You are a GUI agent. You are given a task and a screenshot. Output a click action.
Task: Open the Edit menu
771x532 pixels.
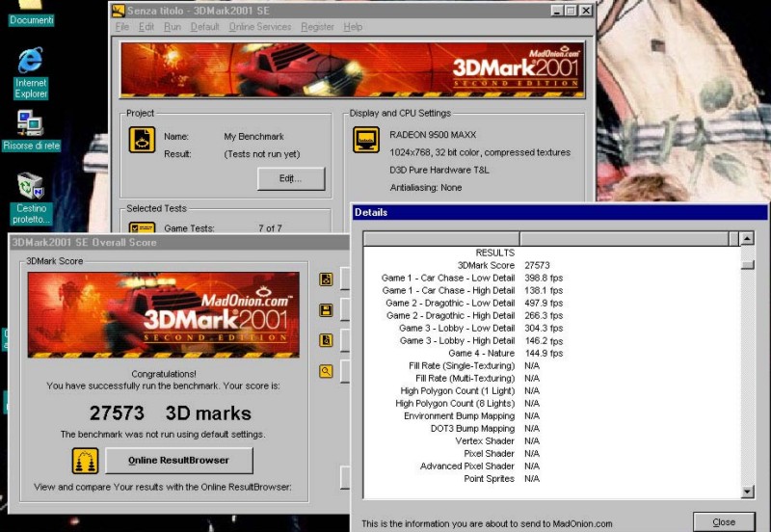click(146, 27)
